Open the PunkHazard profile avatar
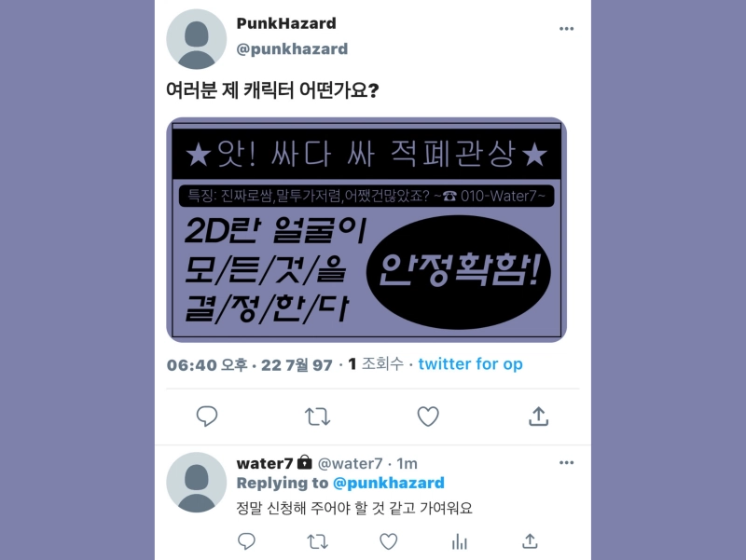The image size is (746, 560). [x=196, y=39]
